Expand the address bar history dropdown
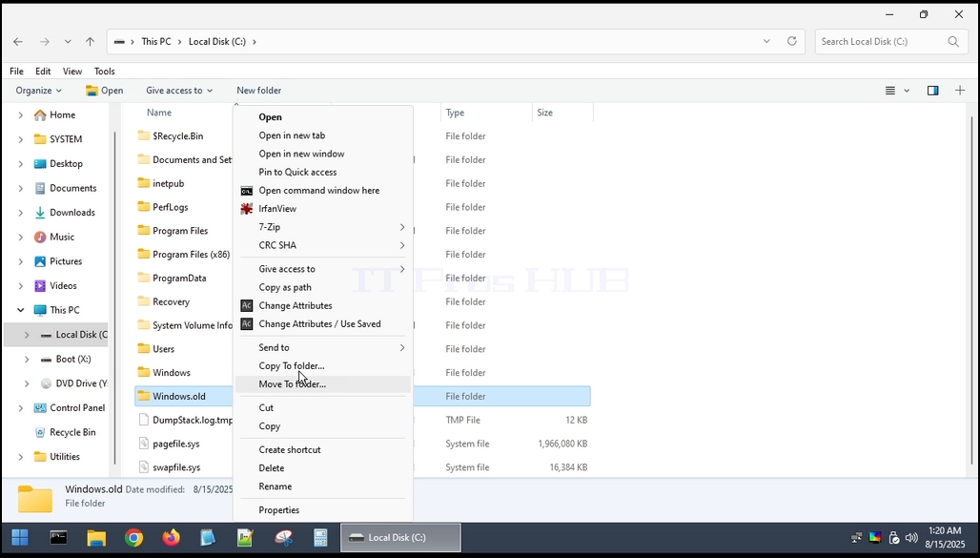This screenshot has width=980, height=558. 766,41
